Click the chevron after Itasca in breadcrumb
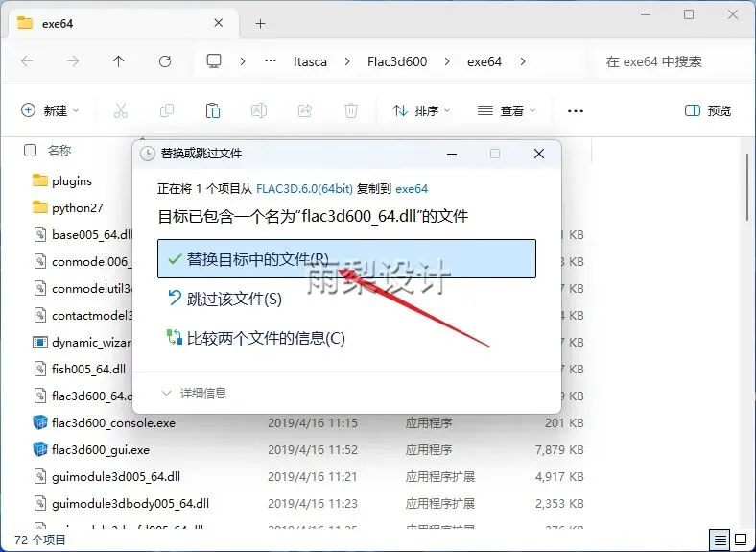756x552 pixels. click(x=347, y=61)
